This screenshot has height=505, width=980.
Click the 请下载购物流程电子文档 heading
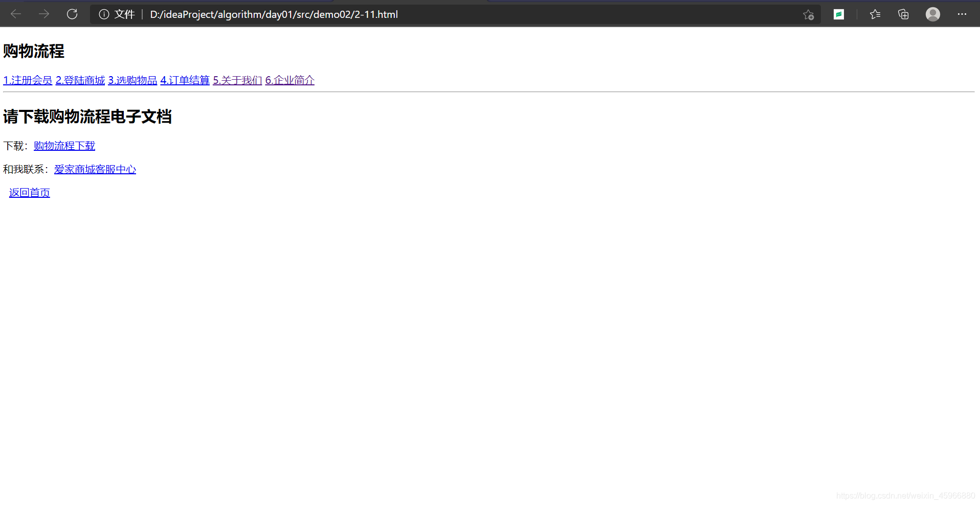[x=87, y=117]
